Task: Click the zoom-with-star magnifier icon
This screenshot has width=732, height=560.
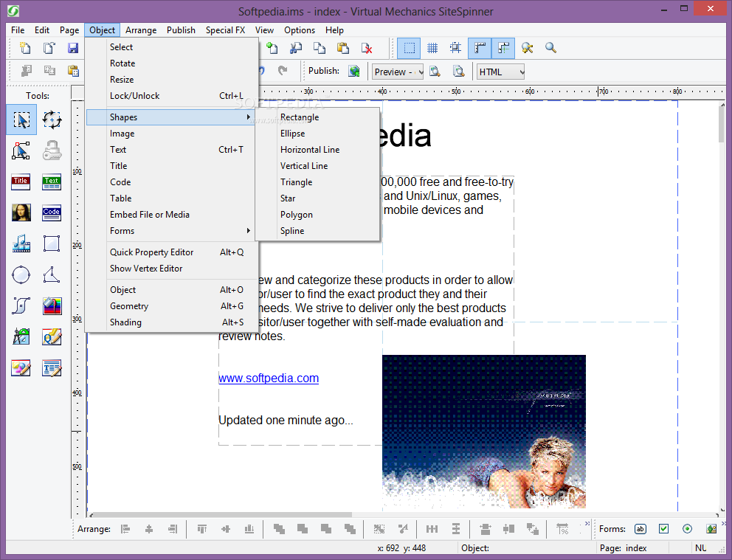Action: [527, 48]
